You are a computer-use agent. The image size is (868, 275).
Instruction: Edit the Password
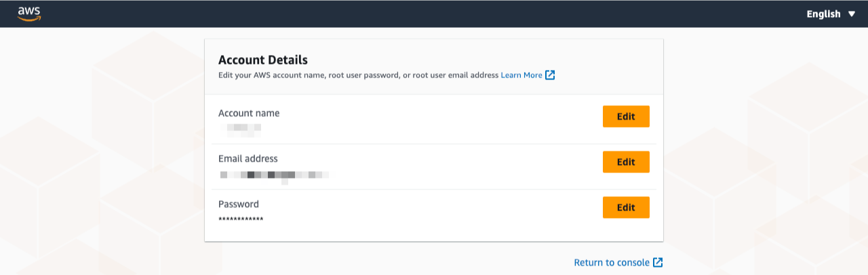(x=626, y=207)
